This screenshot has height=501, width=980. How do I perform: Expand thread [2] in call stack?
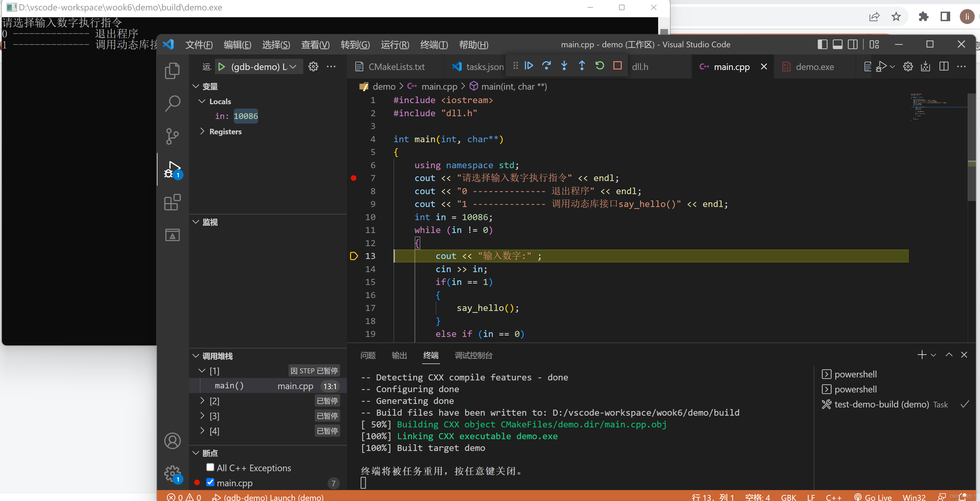point(202,401)
